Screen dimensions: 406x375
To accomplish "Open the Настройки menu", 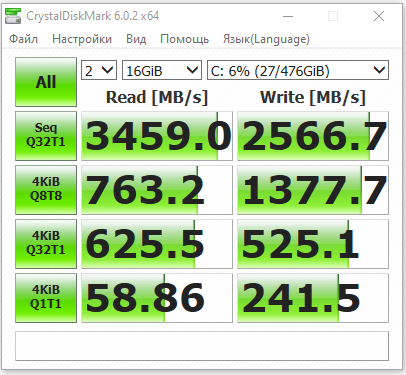I will 82,39.
